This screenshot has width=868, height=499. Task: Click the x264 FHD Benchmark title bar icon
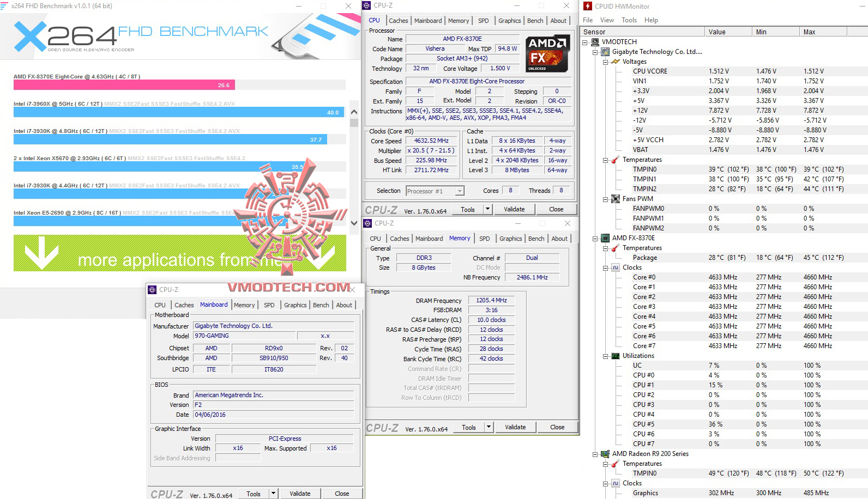tap(4, 6)
